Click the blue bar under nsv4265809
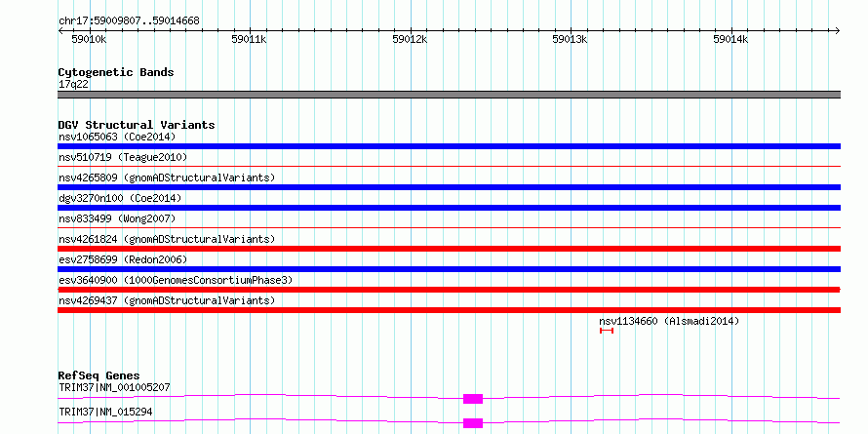868x434 pixels. pyautogui.click(x=449, y=187)
